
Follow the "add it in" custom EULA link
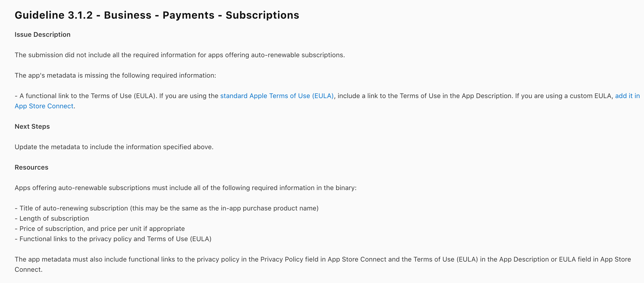(627, 96)
